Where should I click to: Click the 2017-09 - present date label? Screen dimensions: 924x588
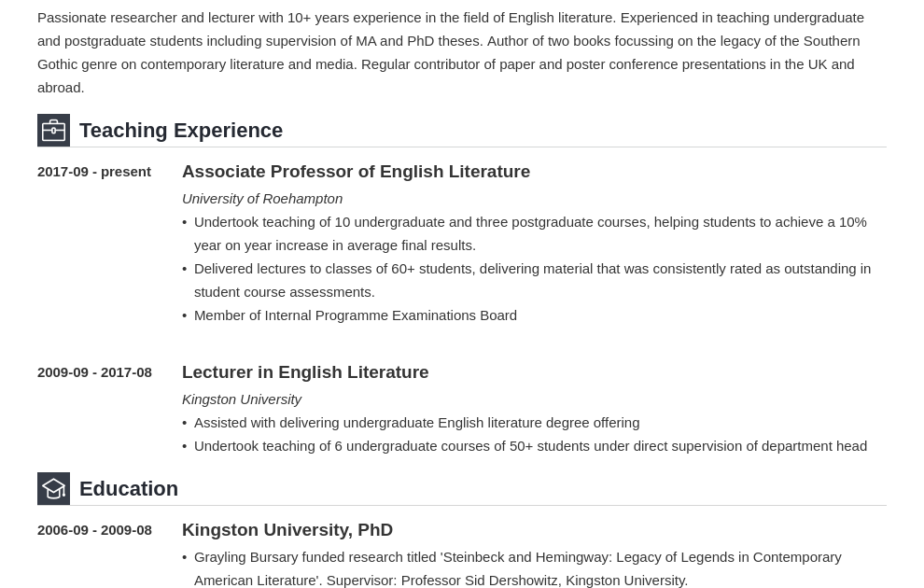tap(94, 172)
